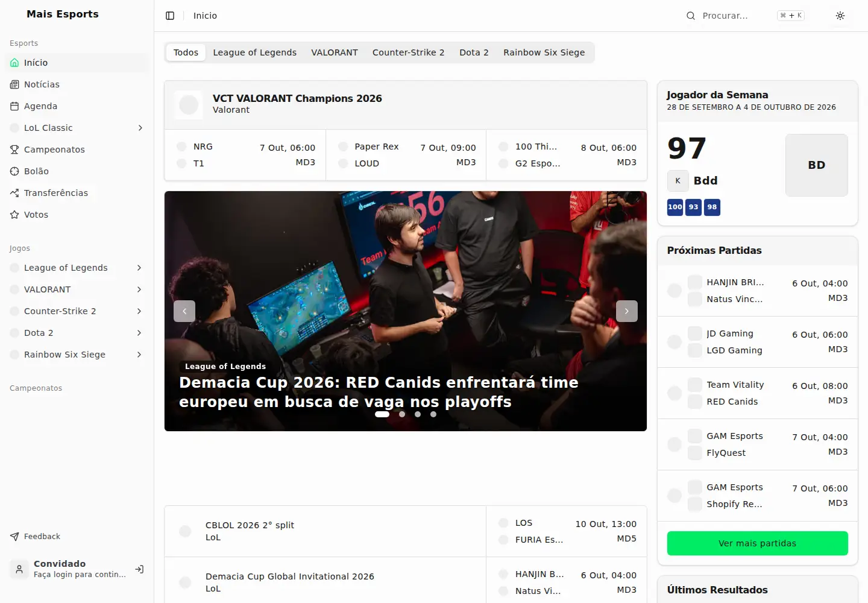Click the search magnifier icon
The image size is (868, 603).
[691, 16]
